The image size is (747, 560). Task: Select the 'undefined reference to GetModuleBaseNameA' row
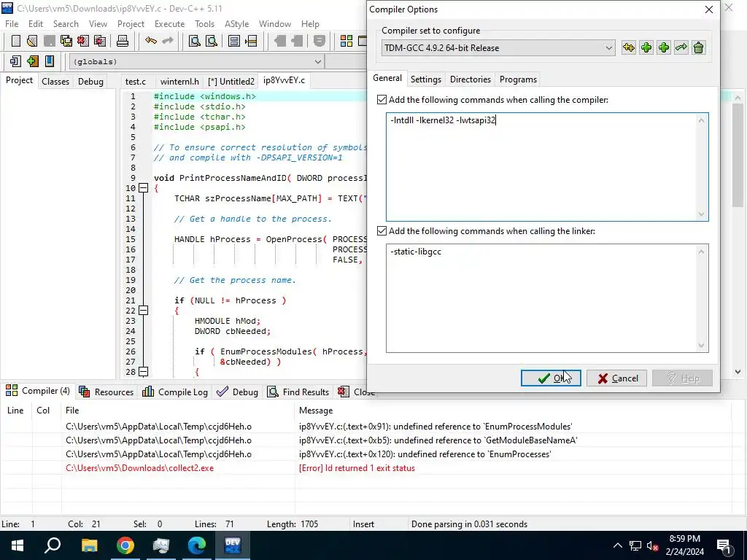pyautogui.click(x=366, y=440)
